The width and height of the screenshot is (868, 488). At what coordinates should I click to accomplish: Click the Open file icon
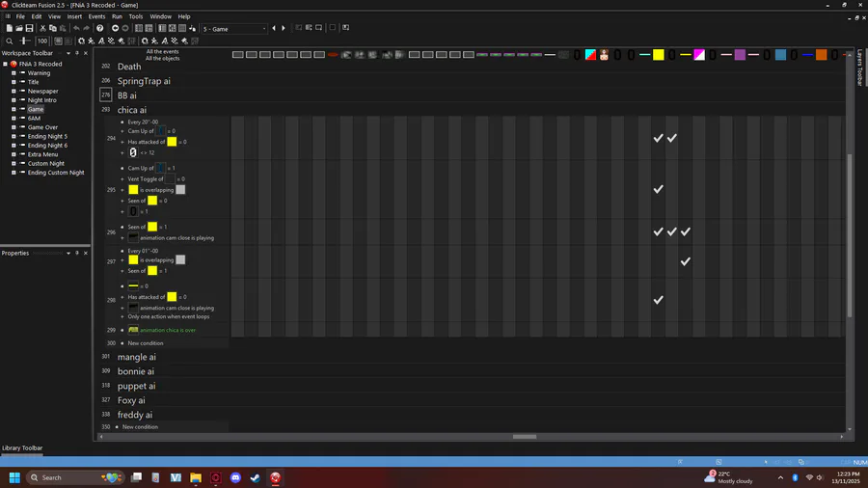pyautogui.click(x=19, y=28)
